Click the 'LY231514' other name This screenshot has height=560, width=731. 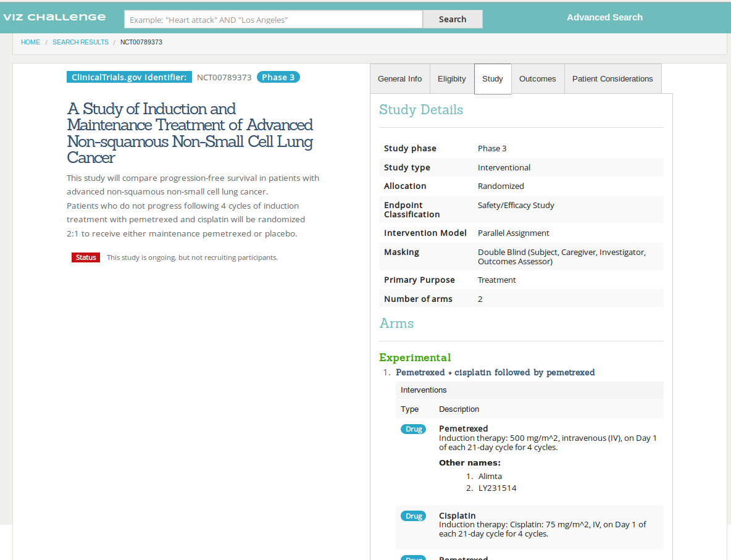coord(498,488)
